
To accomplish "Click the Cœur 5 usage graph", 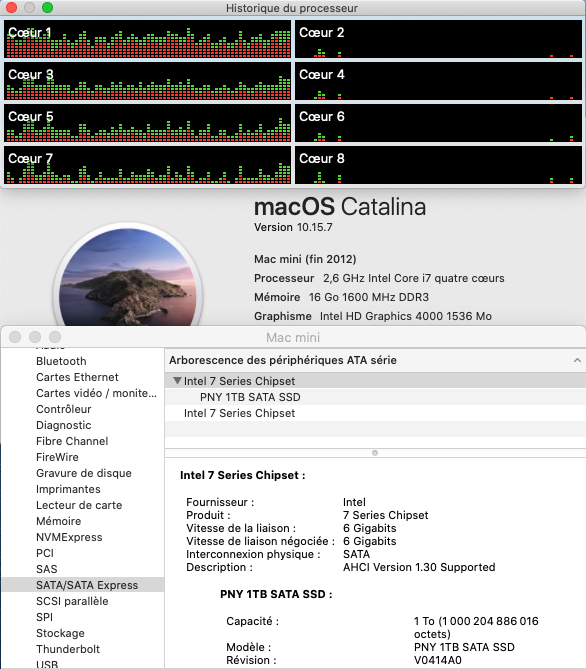I will click(148, 123).
